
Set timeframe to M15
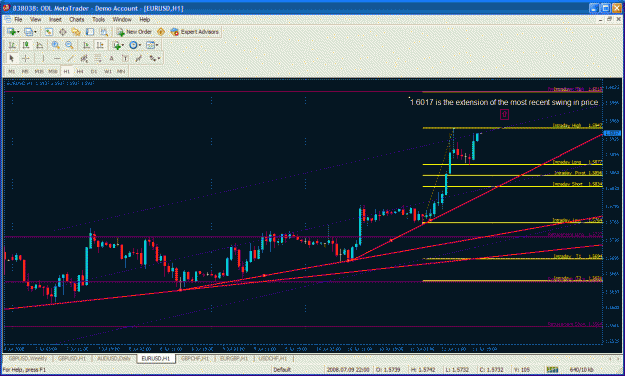pyautogui.click(x=39, y=71)
